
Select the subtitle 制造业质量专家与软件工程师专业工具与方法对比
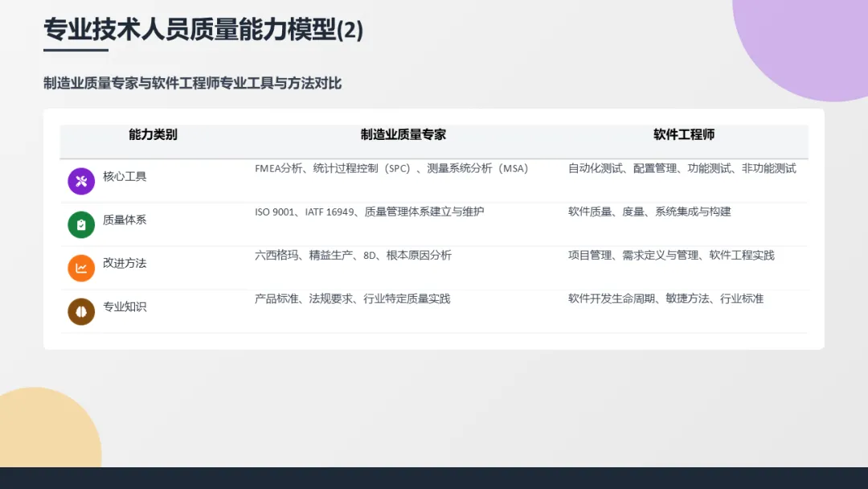pyautogui.click(x=193, y=83)
